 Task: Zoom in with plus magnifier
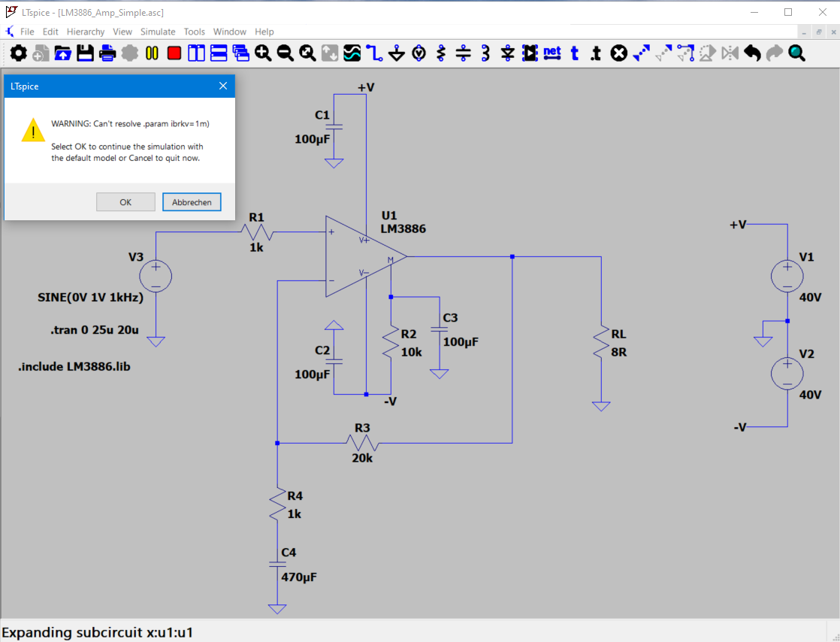[263, 53]
